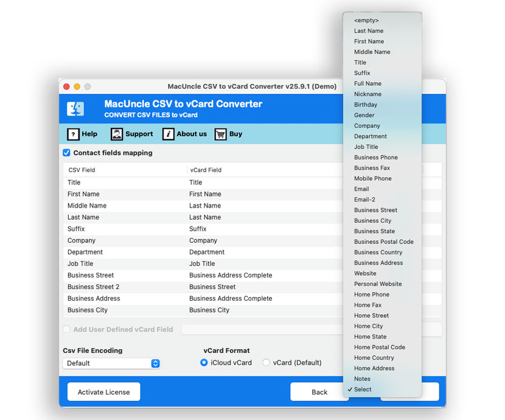Screen dimensions: 505x420
Task: Click the Business Street 2 CSV field
Action: click(x=94, y=287)
